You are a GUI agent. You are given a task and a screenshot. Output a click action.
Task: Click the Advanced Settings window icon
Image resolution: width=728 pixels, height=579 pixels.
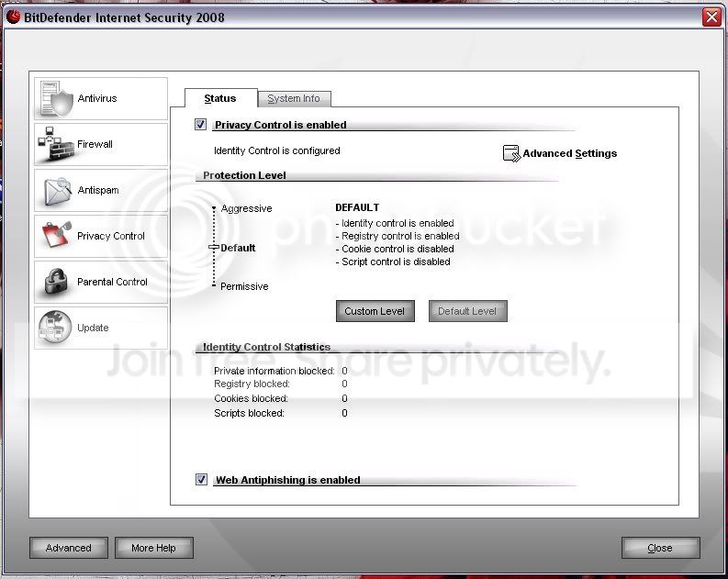(x=511, y=153)
